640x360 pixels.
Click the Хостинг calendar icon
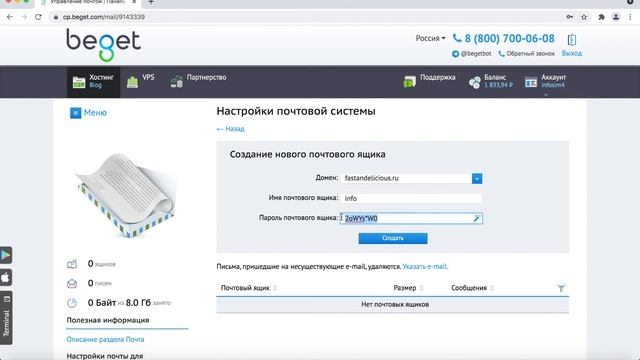(x=79, y=82)
